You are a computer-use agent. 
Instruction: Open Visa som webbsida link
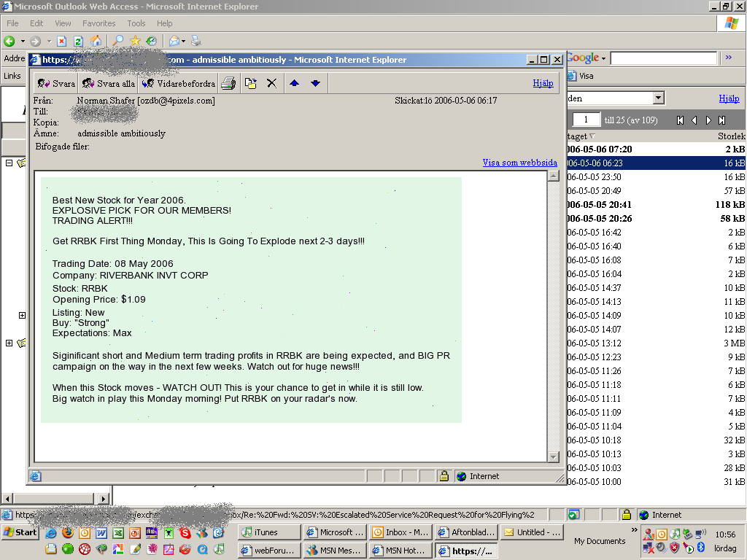(519, 163)
